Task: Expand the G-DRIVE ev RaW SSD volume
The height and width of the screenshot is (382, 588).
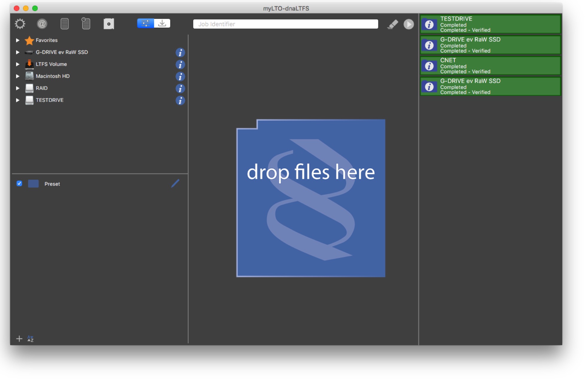Action: point(18,52)
